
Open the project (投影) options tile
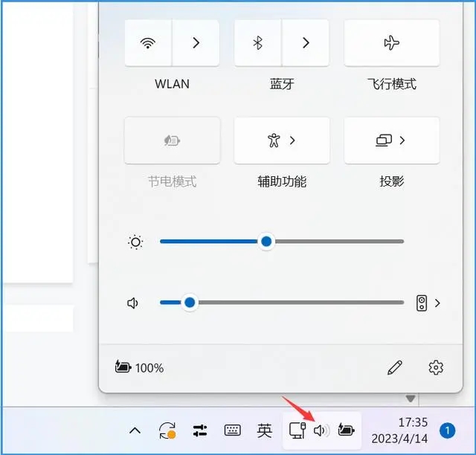coord(392,141)
